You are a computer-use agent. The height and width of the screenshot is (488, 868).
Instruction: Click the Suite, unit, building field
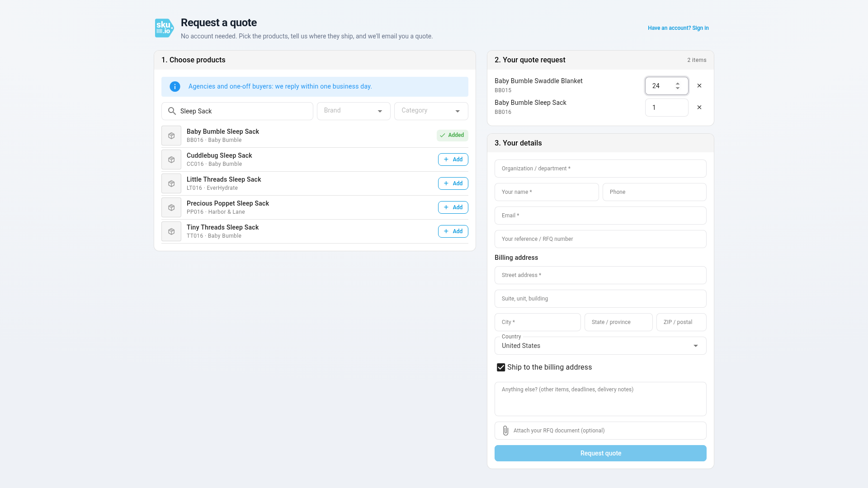coord(600,299)
